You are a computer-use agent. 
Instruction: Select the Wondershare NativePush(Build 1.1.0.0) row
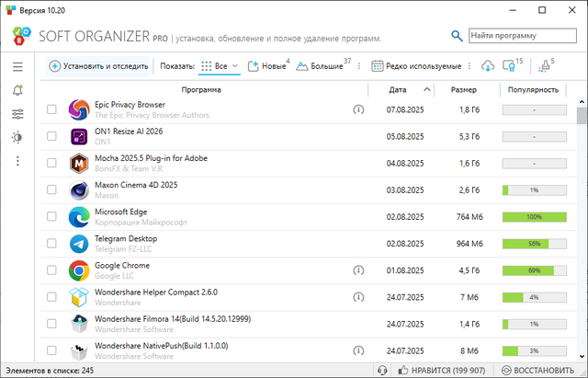tap(309, 350)
